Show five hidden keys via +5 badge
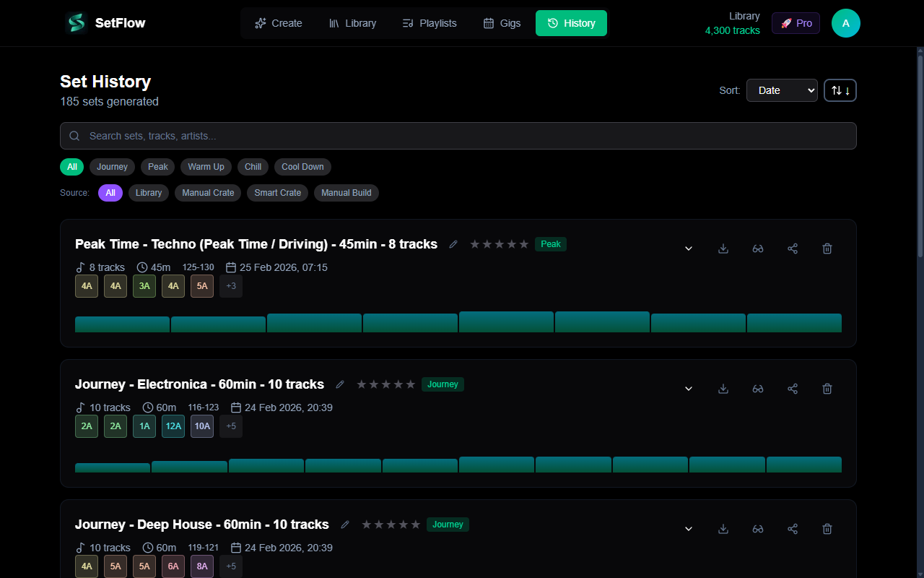 pyautogui.click(x=230, y=426)
